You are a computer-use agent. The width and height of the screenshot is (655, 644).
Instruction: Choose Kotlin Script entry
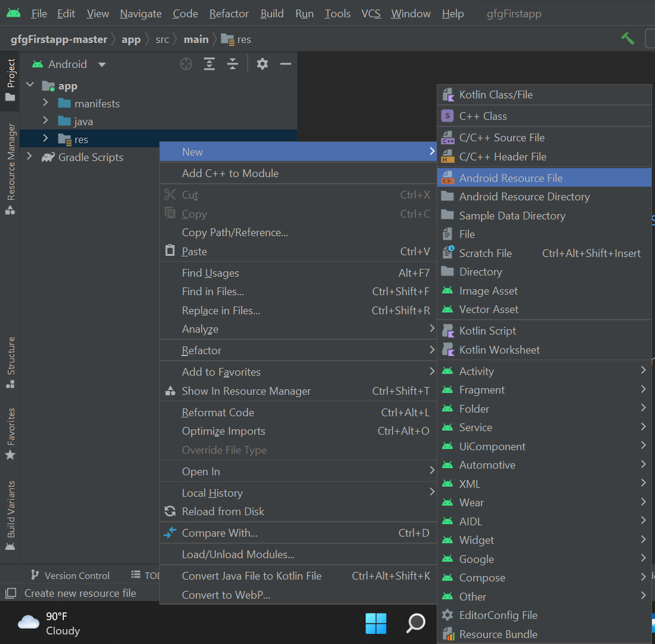pos(544,331)
